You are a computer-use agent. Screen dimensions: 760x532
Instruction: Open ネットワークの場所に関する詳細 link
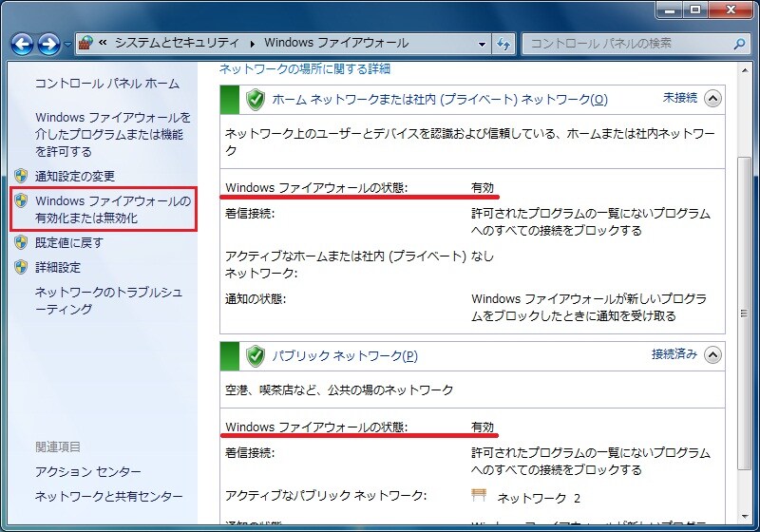pos(305,69)
